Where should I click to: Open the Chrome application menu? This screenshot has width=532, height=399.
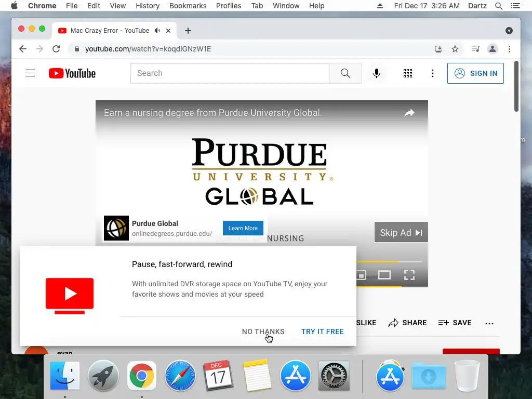click(x=42, y=6)
